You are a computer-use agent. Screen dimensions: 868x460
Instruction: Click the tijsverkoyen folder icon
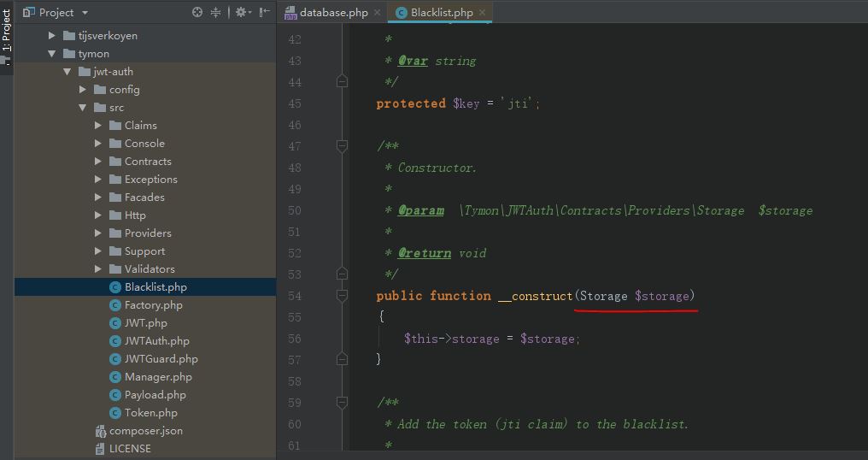(69, 35)
